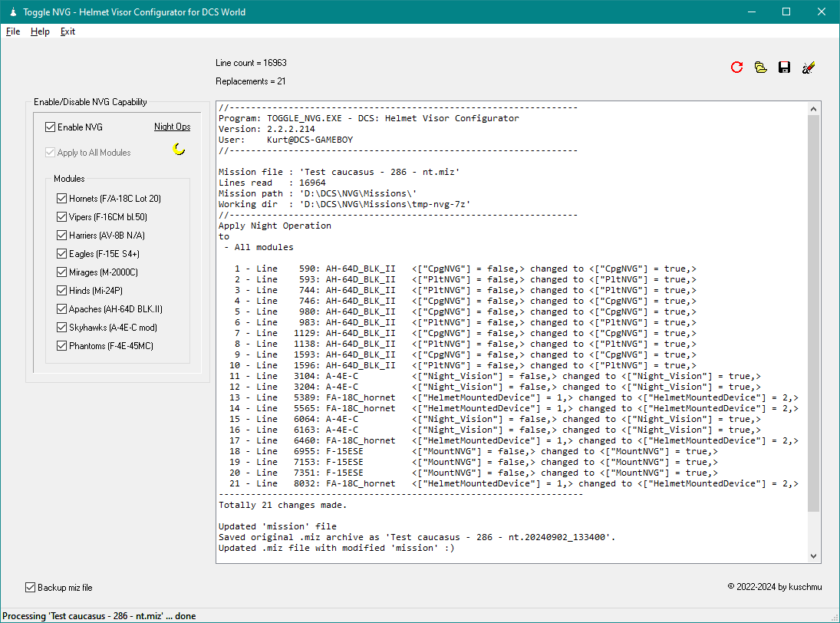Deselect Vipers (F-16CM bl.50) checkbox

[62, 217]
